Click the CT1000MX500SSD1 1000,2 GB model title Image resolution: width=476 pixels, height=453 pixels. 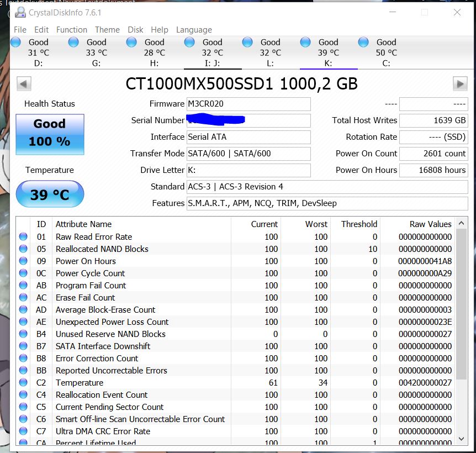pyautogui.click(x=242, y=84)
